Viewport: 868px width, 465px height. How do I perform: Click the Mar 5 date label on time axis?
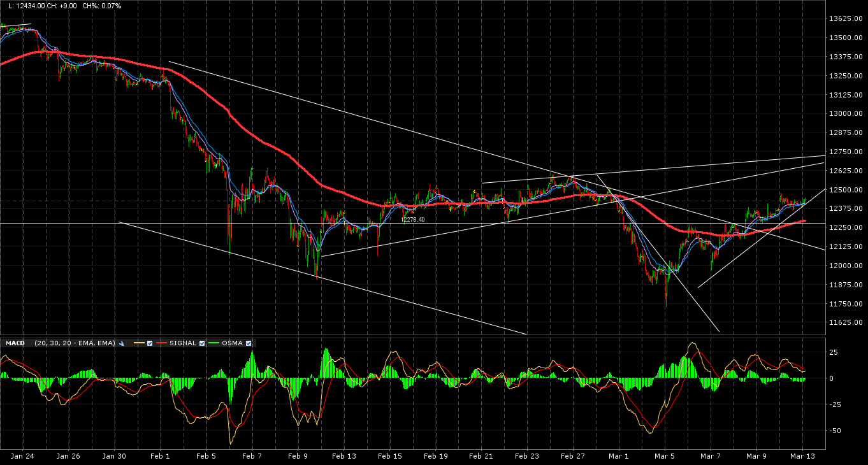[665, 456]
